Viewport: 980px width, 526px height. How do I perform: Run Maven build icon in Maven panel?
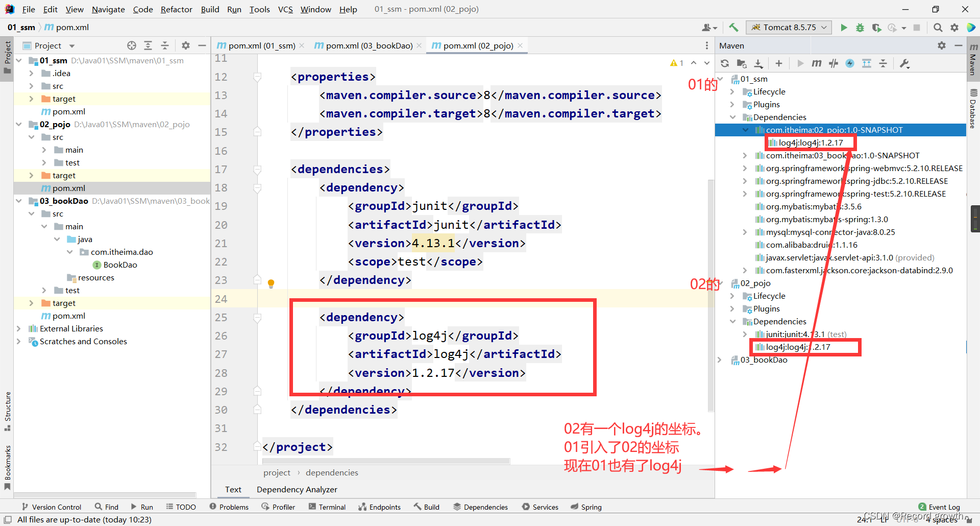[800, 63]
